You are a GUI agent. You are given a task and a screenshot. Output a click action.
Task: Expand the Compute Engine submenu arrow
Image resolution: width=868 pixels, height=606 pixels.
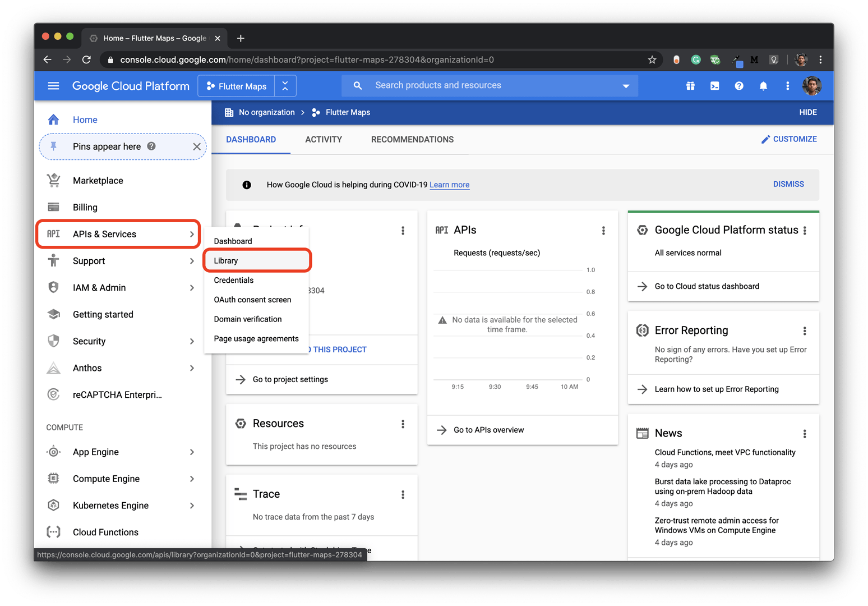click(x=191, y=479)
